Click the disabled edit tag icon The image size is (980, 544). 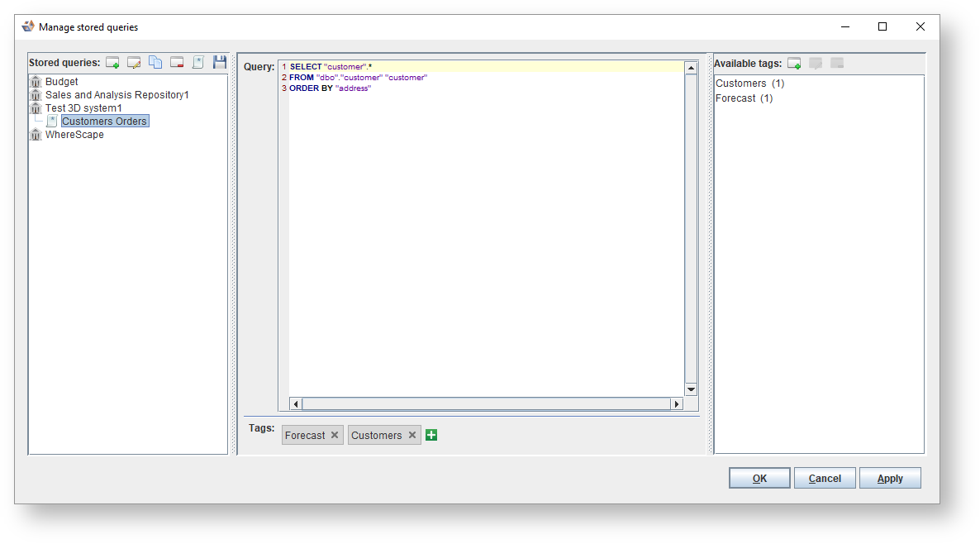coord(816,63)
